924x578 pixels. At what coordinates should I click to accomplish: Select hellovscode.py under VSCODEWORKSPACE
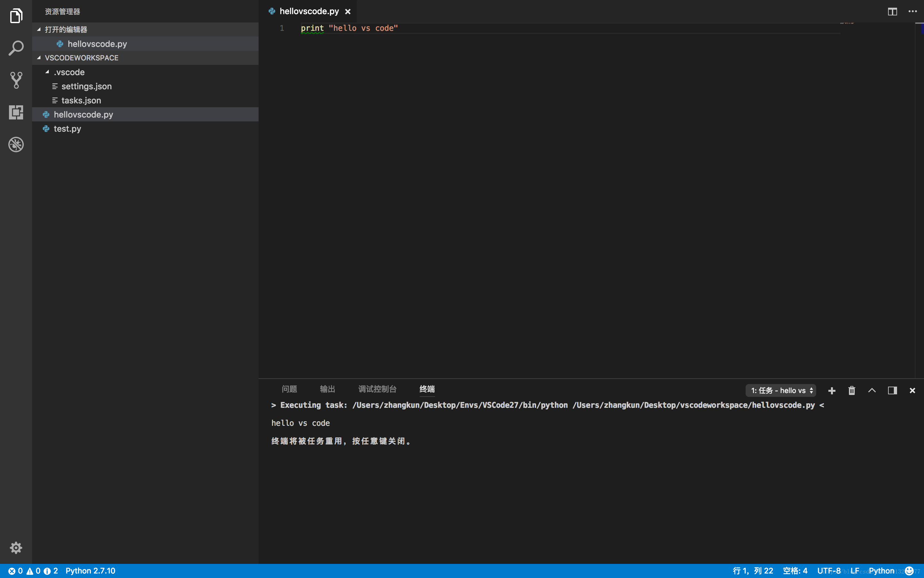tap(145, 115)
